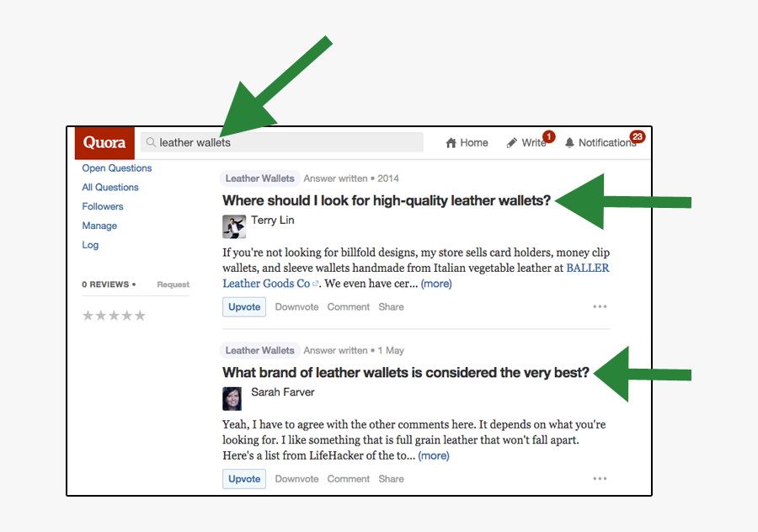Image resolution: width=758 pixels, height=532 pixels.
Task: Open Terry Lin's profile picture
Action: click(x=233, y=226)
